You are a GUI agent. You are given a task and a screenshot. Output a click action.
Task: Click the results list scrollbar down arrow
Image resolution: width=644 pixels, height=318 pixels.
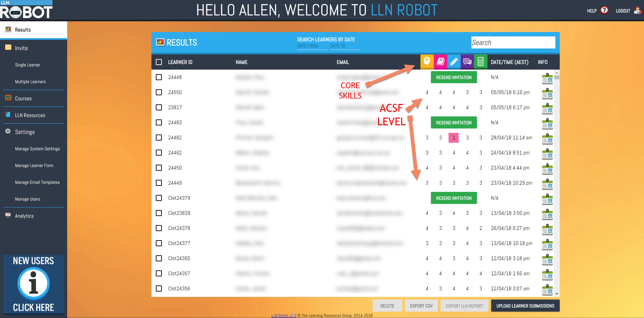(557, 294)
